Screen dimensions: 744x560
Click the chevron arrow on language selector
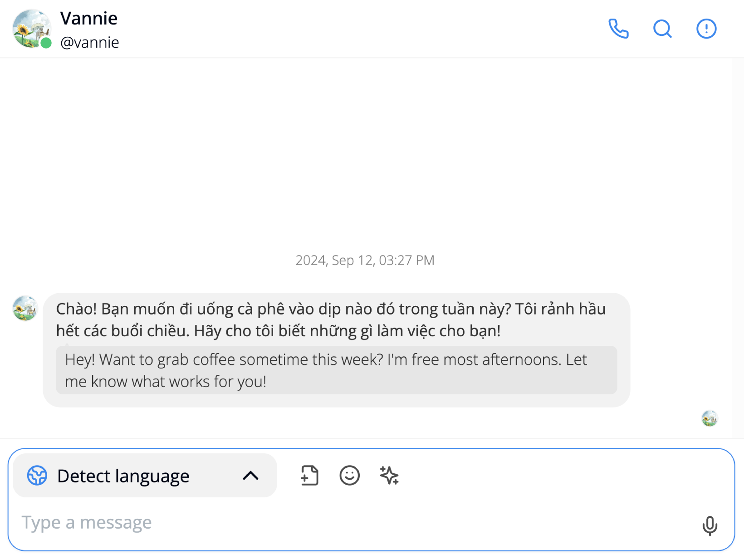pos(250,476)
